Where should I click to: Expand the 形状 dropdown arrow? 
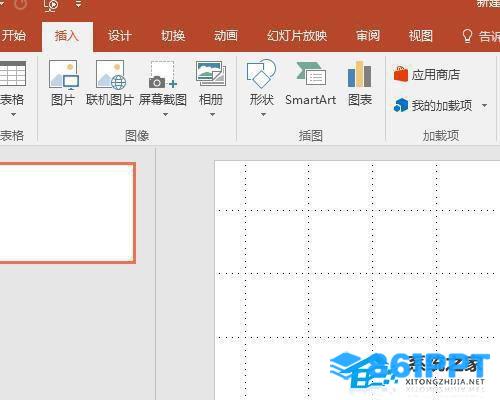click(263, 115)
